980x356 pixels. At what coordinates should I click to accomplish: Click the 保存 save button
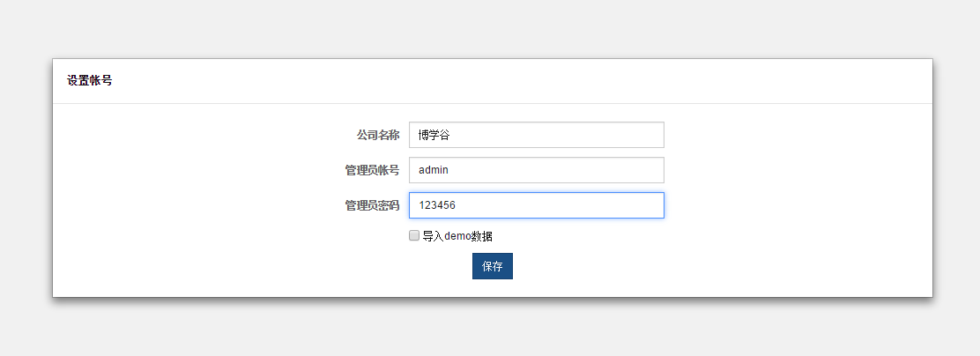(492, 266)
